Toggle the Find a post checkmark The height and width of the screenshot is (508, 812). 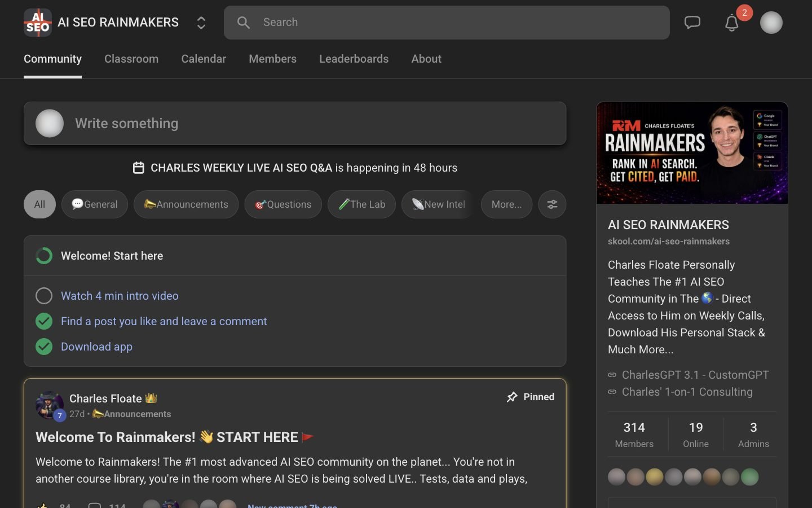[44, 321]
